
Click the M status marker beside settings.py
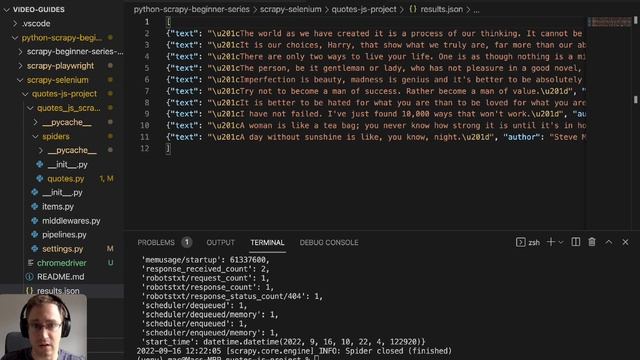pos(110,249)
